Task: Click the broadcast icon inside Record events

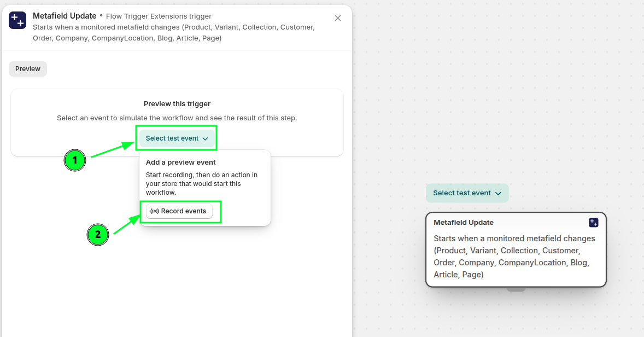Action: (155, 211)
